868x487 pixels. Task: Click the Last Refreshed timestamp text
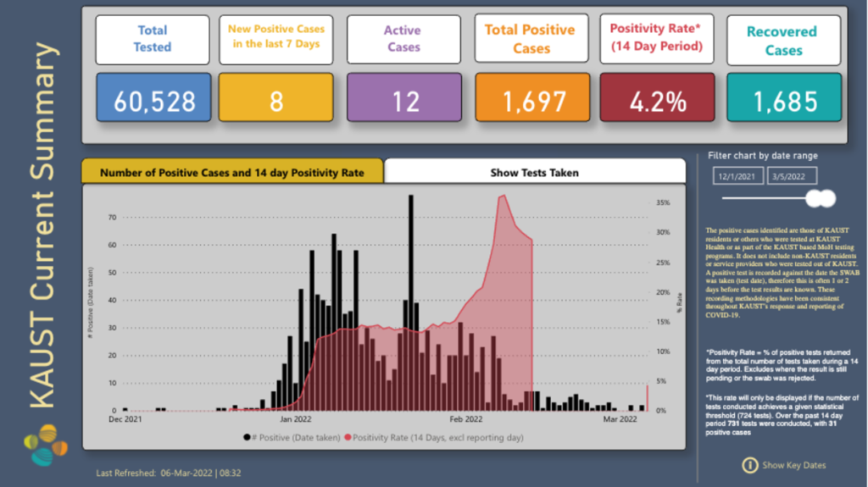168,473
